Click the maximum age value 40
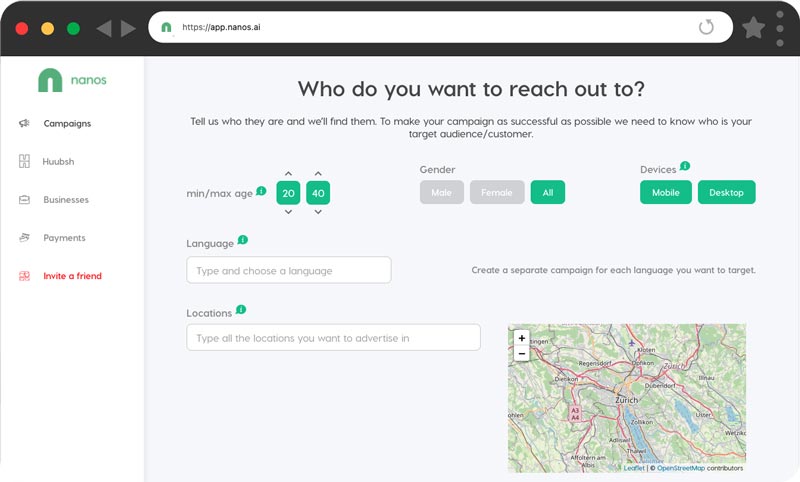Viewport: 800px width, 482px height. coord(318,193)
